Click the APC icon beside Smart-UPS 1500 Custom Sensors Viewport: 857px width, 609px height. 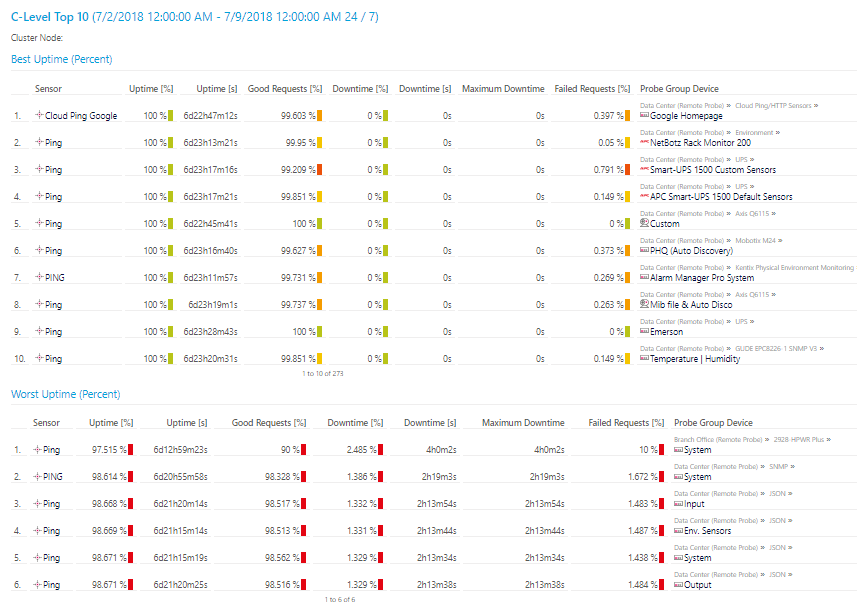point(644,169)
